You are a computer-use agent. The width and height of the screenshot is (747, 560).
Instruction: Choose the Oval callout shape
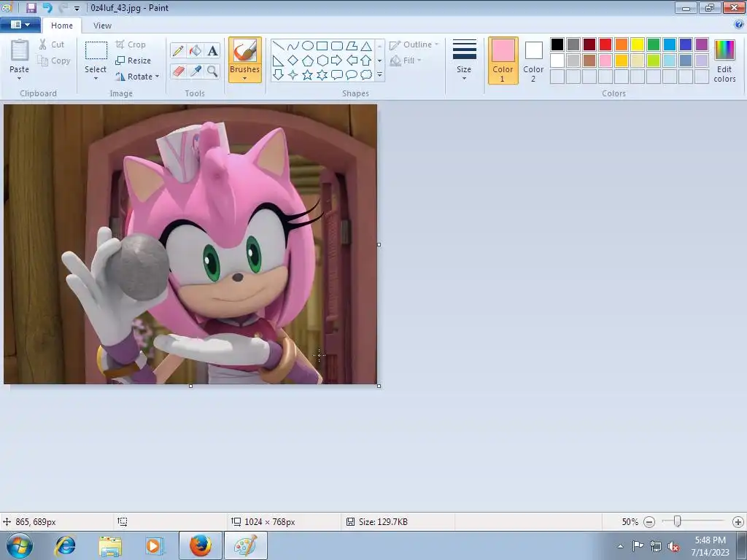click(x=352, y=75)
